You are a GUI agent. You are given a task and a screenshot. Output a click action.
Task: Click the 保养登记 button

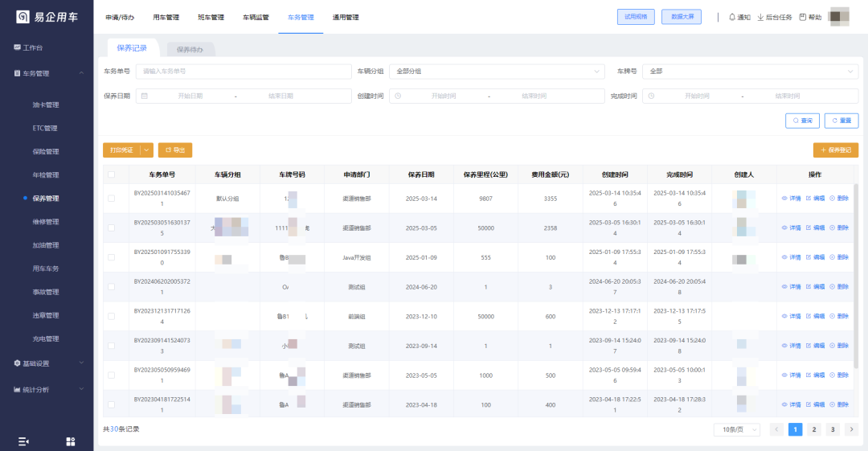(x=836, y=150)
